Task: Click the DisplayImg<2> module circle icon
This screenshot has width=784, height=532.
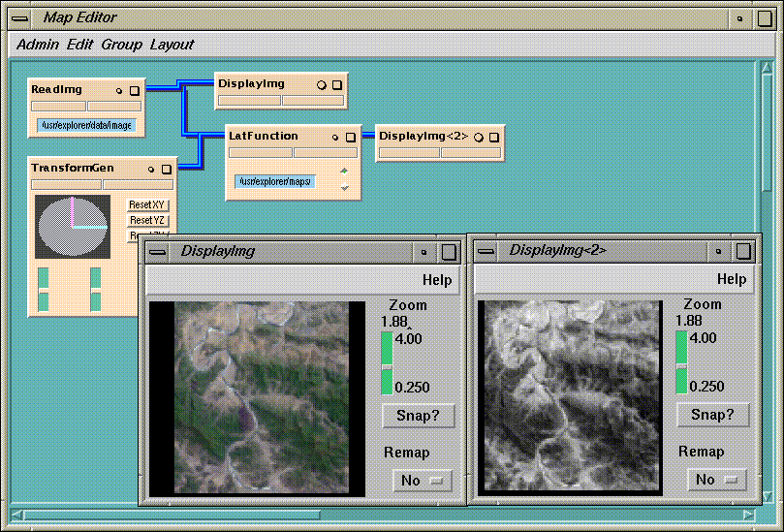Action: pos(479,138)
